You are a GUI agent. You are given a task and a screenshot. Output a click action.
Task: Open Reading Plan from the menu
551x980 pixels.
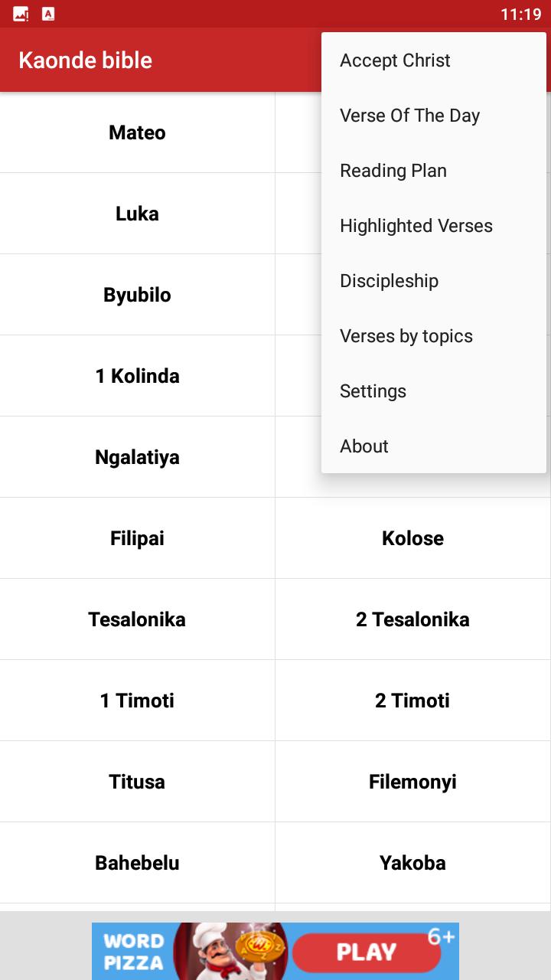[434, 171]
